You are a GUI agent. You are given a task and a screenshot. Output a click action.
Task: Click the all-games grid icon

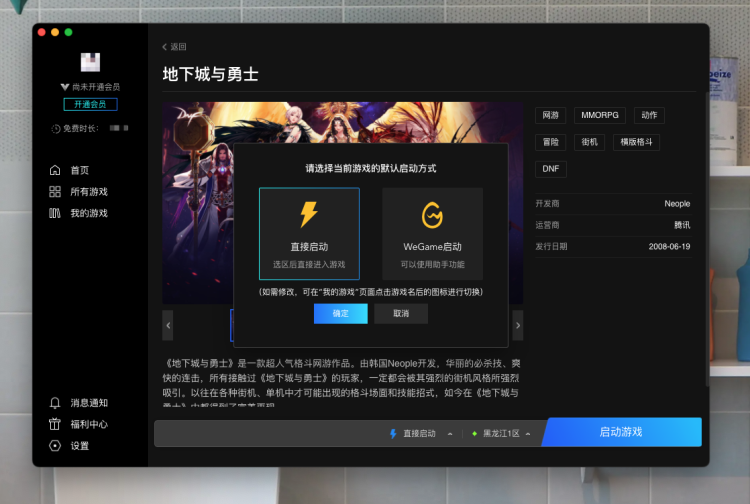point(55,192)
